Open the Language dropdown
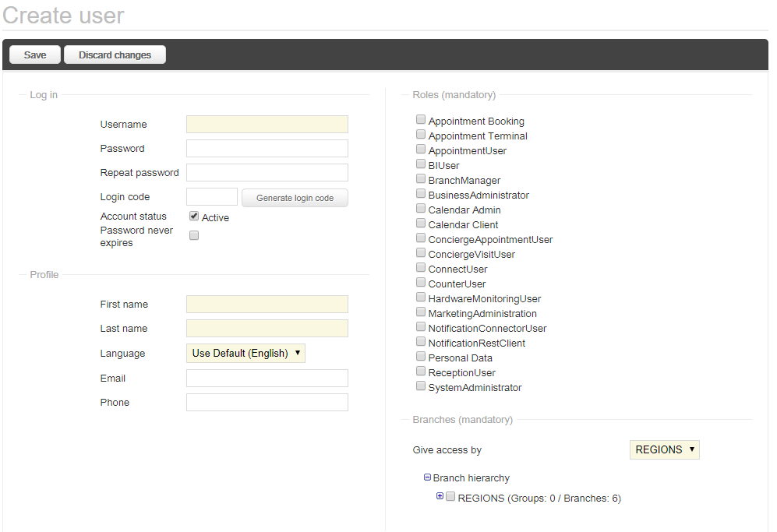777x532 pixels. click(x=245, y=353)
